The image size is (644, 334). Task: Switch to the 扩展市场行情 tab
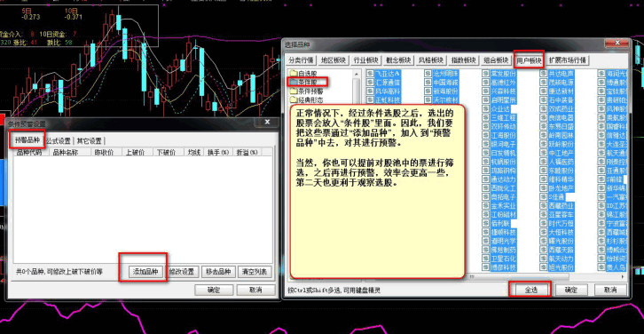pyautogui.click(x=567, y=60)
